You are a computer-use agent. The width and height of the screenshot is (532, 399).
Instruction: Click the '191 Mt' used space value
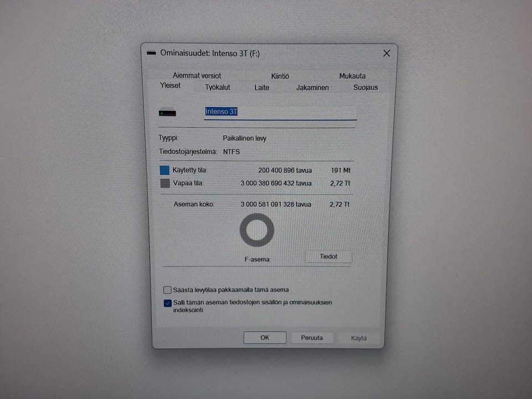coord(341,170)
